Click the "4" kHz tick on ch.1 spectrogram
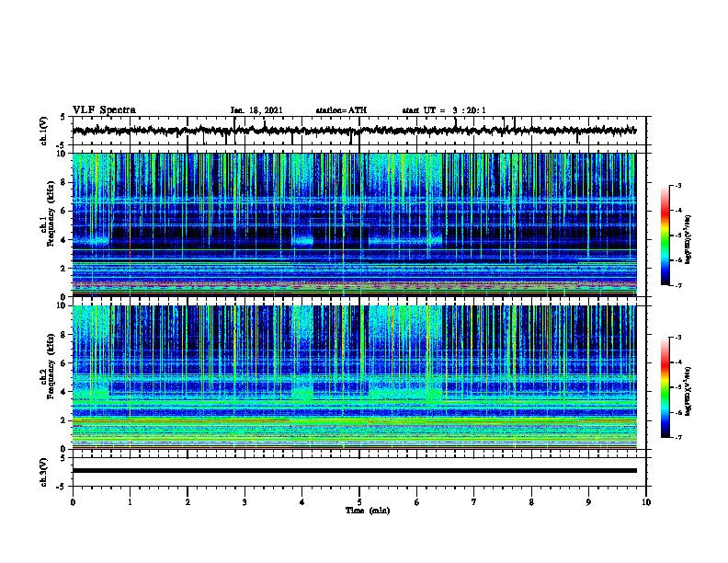The image size is (728, 563). click(64, 240)
